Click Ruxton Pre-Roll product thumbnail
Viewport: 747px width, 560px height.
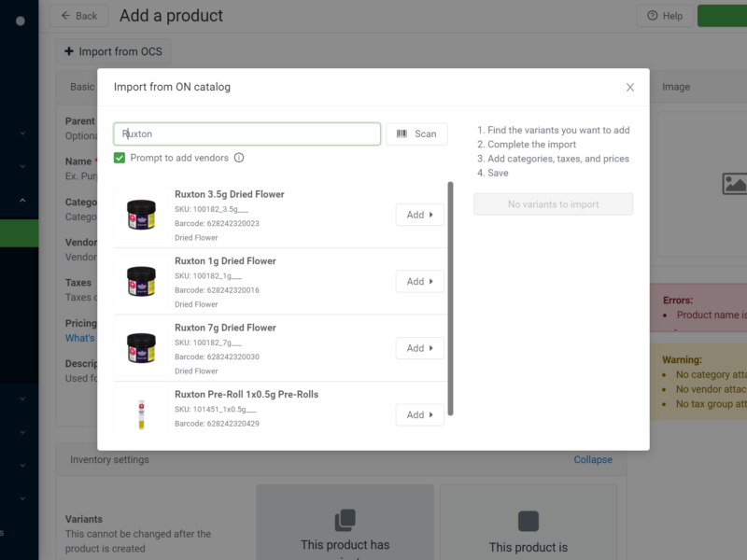point(141,413)
